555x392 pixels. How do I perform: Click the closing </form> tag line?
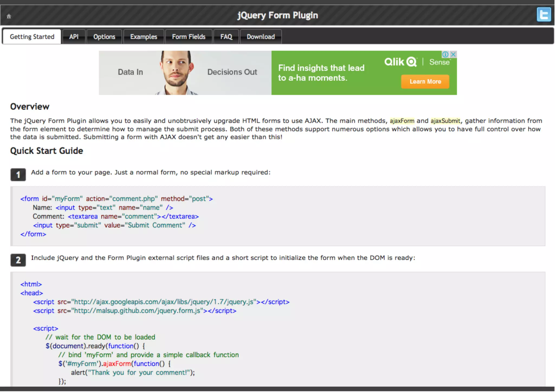point(33,234)
